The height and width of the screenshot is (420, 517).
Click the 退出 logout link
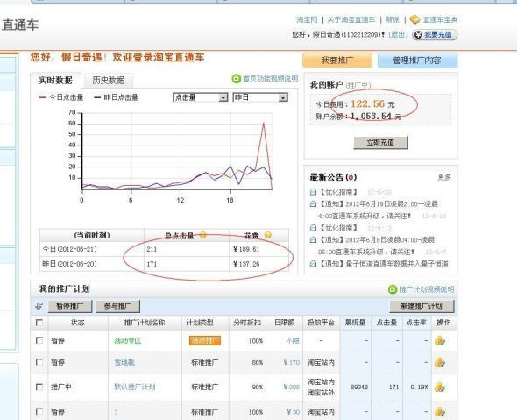coord(399,34)
